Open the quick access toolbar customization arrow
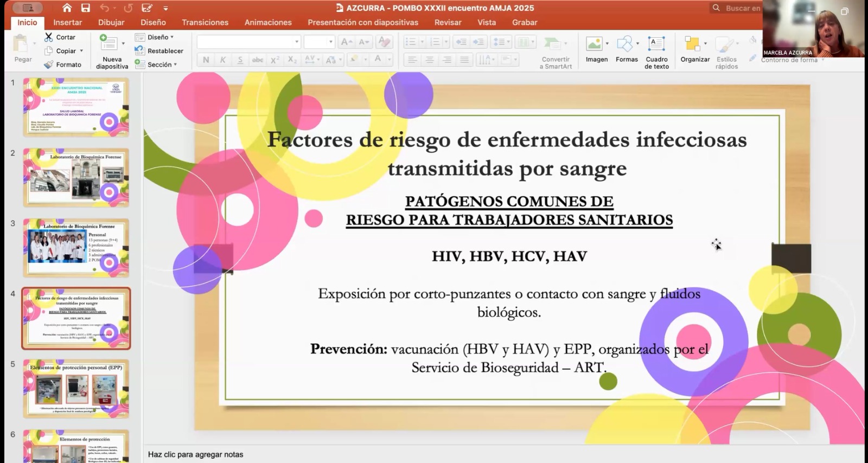Screen dimensions: 868x463 [165, 8]
